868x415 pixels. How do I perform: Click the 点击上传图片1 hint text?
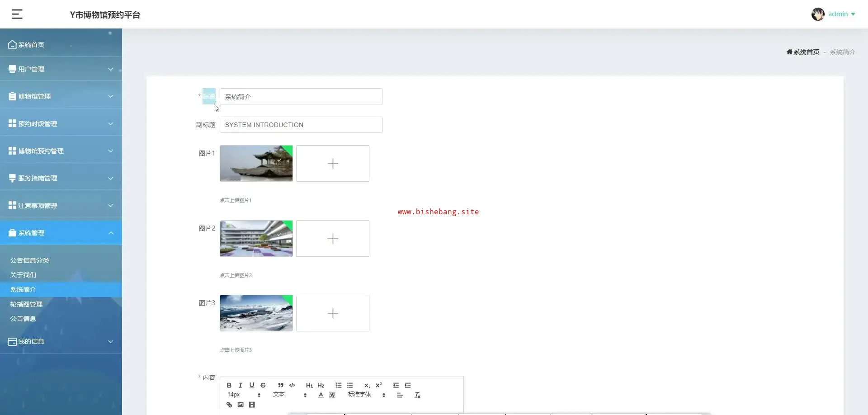coord(236,200)
